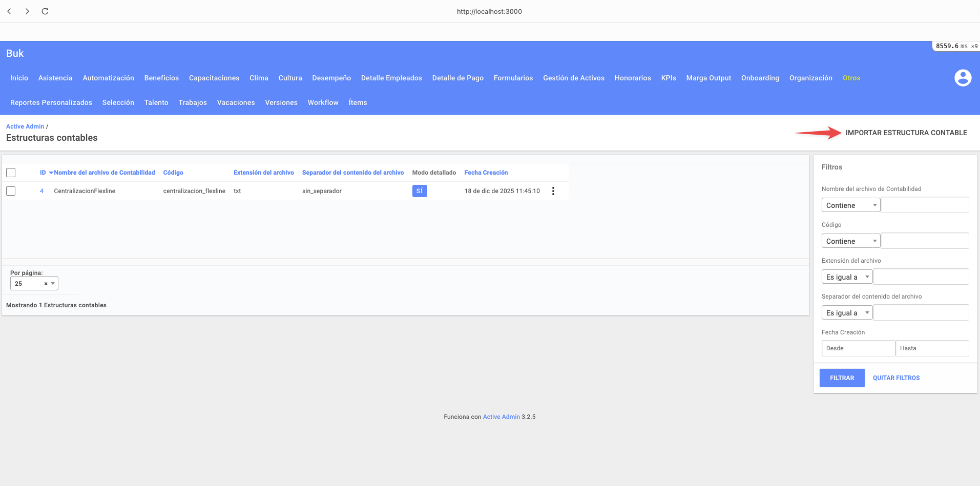Viewport: 980px width, 486px height.
Task: Open the Workflow menu item
Action: click(323, 102)
